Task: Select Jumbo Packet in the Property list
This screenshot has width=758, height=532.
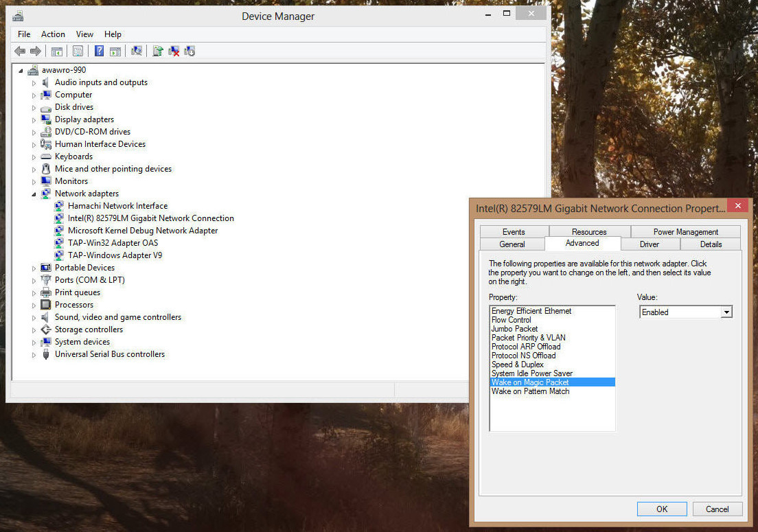Action: point(514,329)
